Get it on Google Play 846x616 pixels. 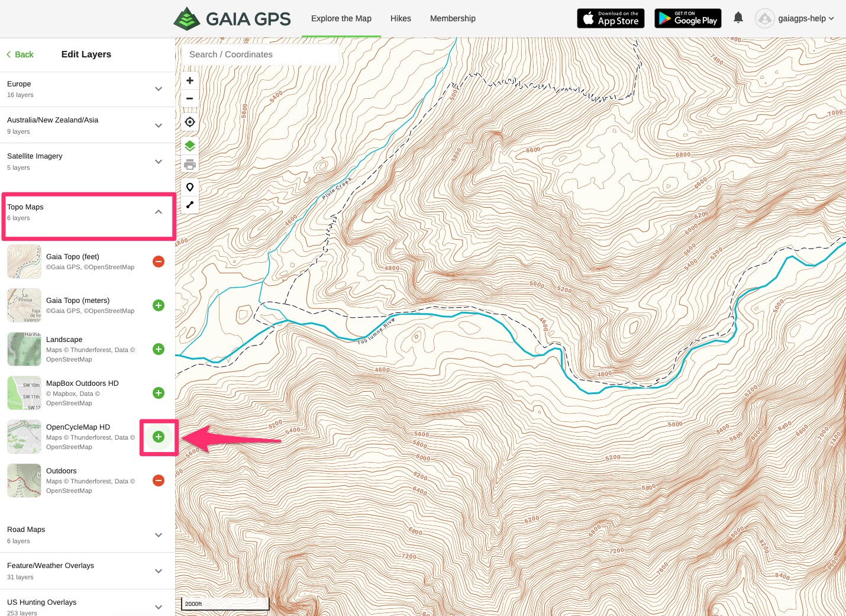pos(688,18)
